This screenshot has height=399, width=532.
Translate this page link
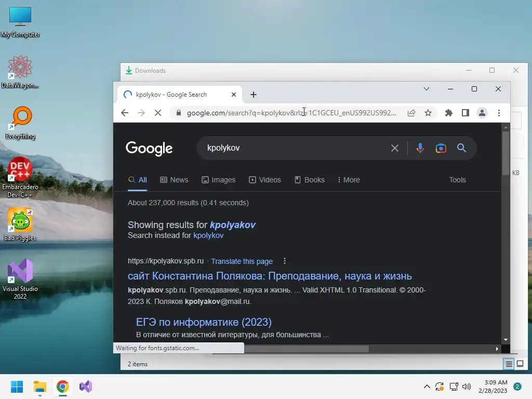coord(242,261)
